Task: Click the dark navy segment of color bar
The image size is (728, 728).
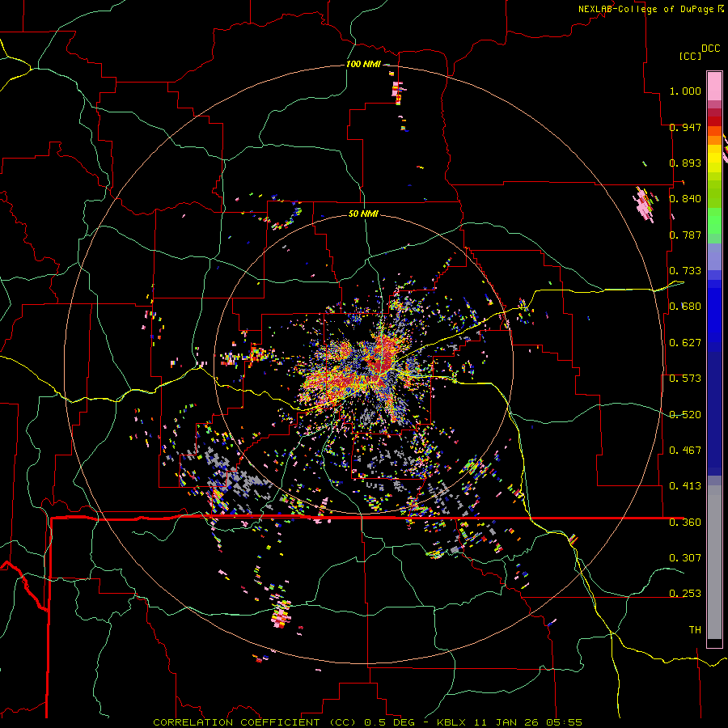Action: (x=714, y=413)
